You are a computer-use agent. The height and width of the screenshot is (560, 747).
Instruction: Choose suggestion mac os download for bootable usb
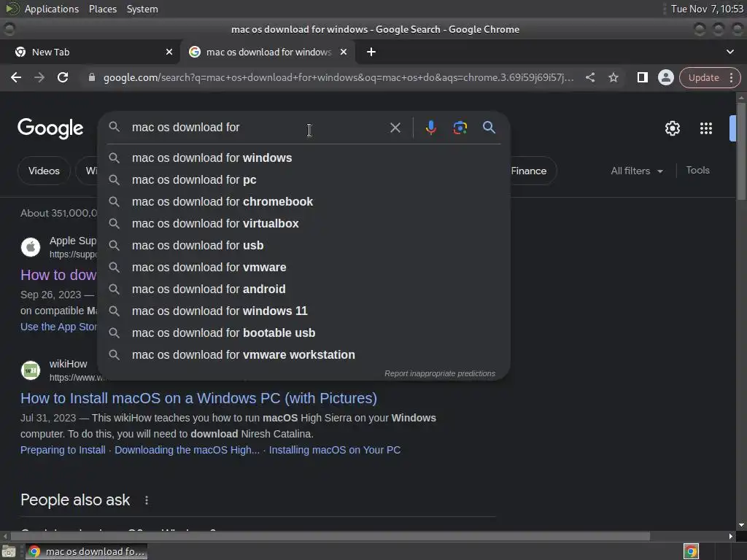pos(303,332)
